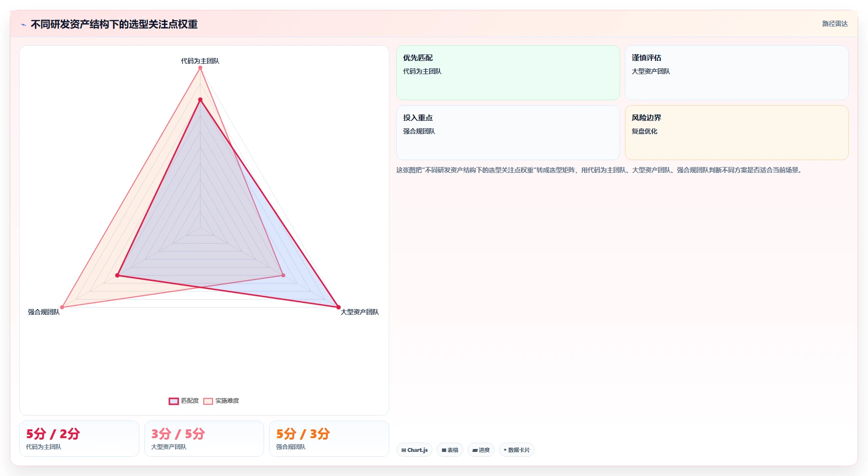The width and height of the screenshot is (868, 476).
Task: Click the 3分 / 5分 大型资产团队 score card
Action: [x=204, y=439]
